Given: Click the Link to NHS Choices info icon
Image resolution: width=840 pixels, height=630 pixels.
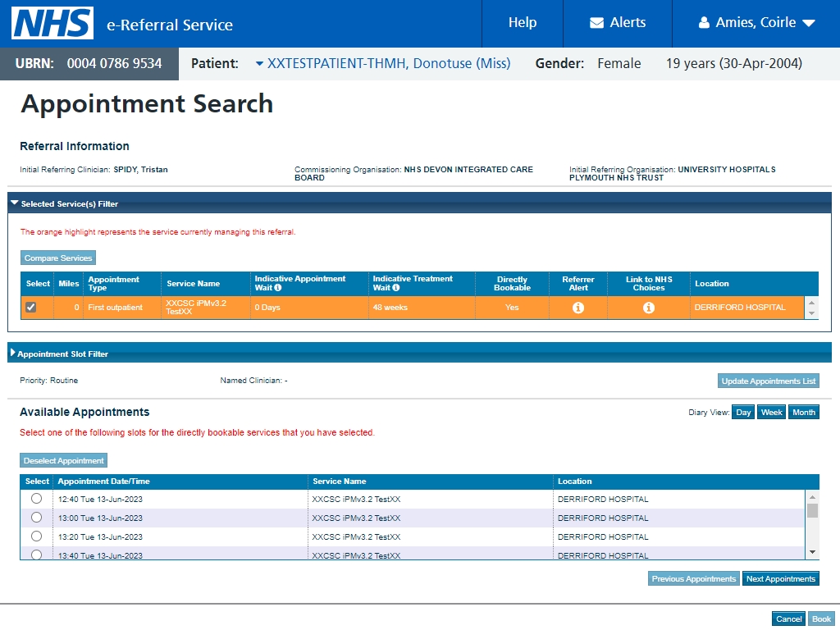Looking at the screenshot, I should click(648, 308).
